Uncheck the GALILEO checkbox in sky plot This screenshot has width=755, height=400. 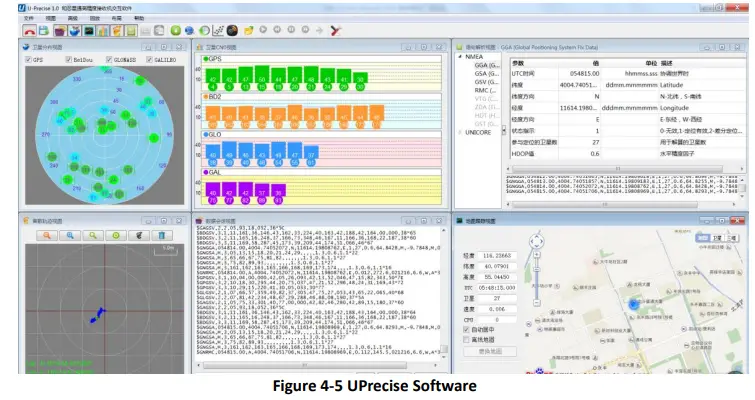pos(149,60)
